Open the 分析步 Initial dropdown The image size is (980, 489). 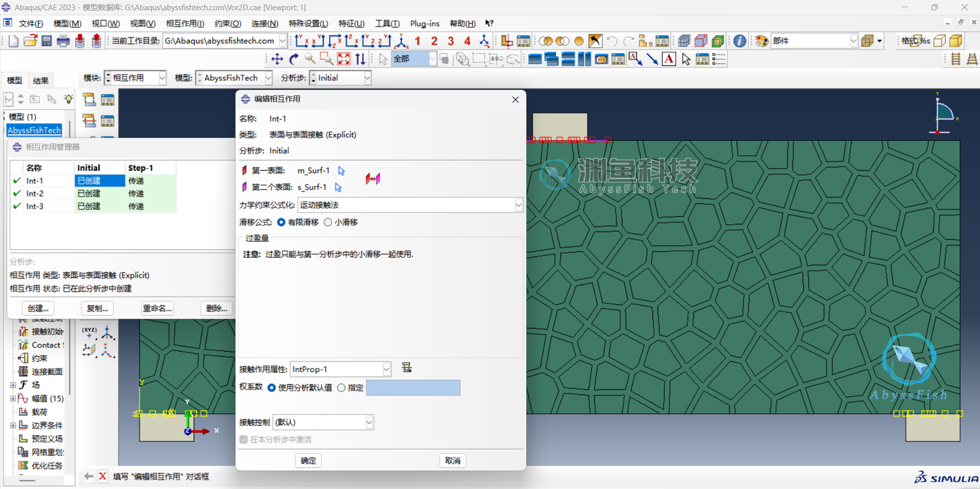pyautogui.click(x=367, y=78)
